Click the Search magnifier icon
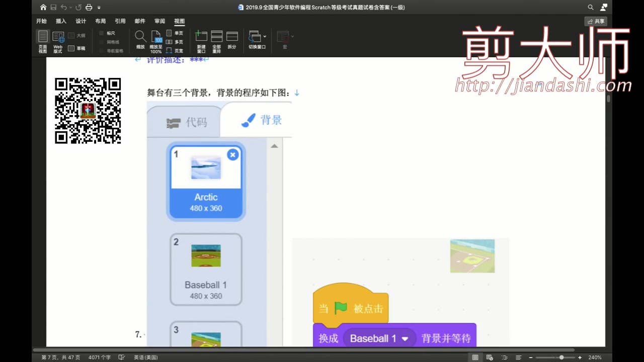This screenshot has width=644, height=362. pyautogui.click(x=591, y=8)
